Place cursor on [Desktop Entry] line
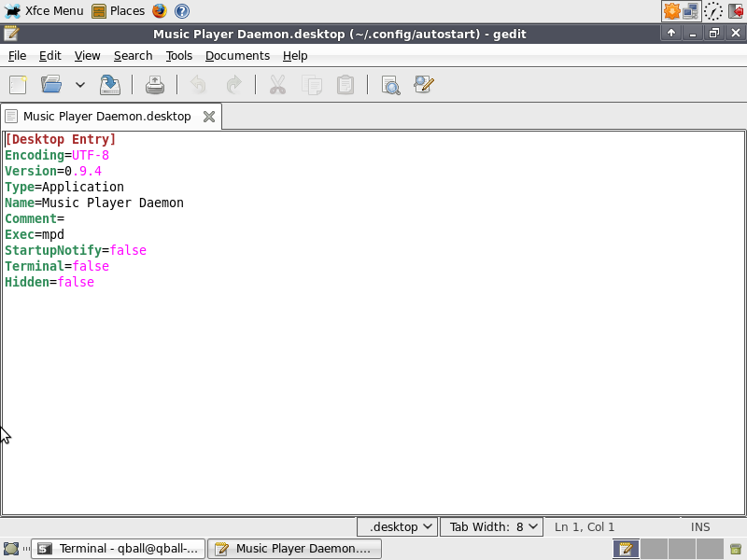This screenshot has width=747, height=560. pos(61,139)
